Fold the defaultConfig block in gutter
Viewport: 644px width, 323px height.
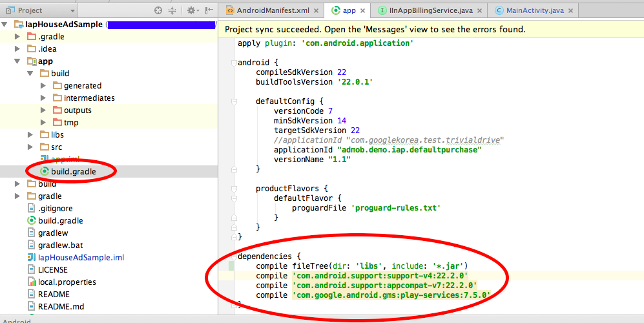(234, 101)
